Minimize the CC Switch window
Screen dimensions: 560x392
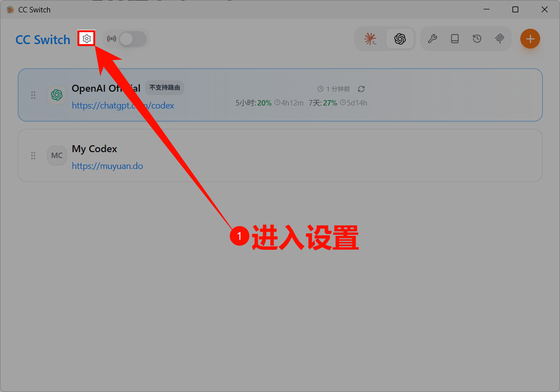click(x=487, y=9)
